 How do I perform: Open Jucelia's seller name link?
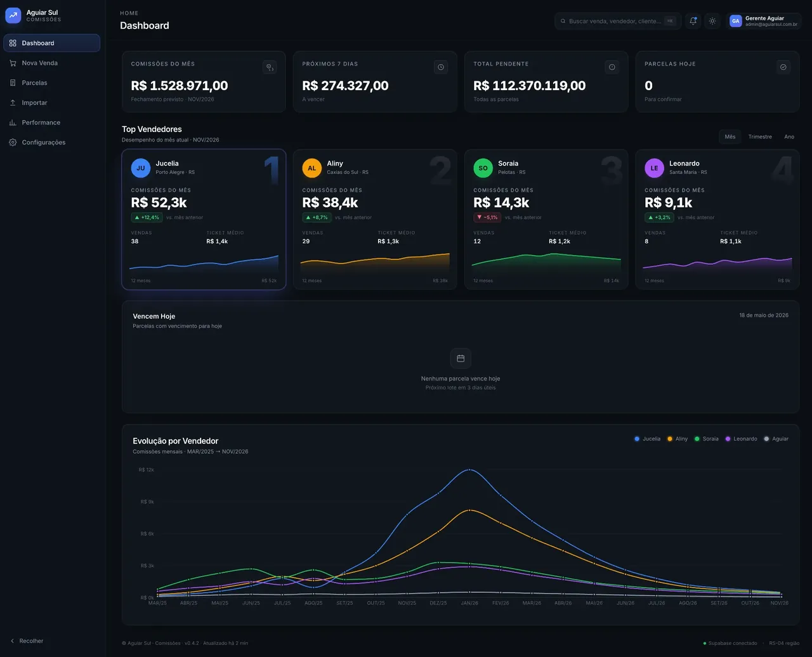[x=167, y=164]
